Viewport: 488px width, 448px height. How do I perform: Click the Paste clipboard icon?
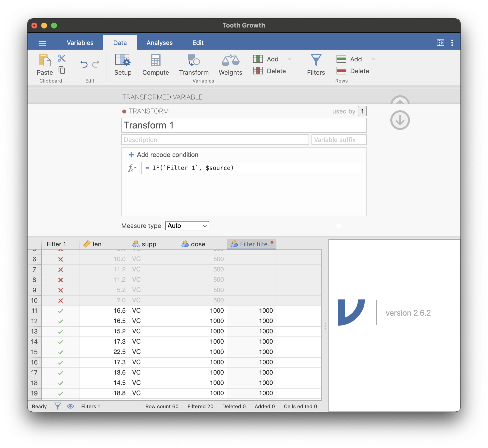pos(45,65)
